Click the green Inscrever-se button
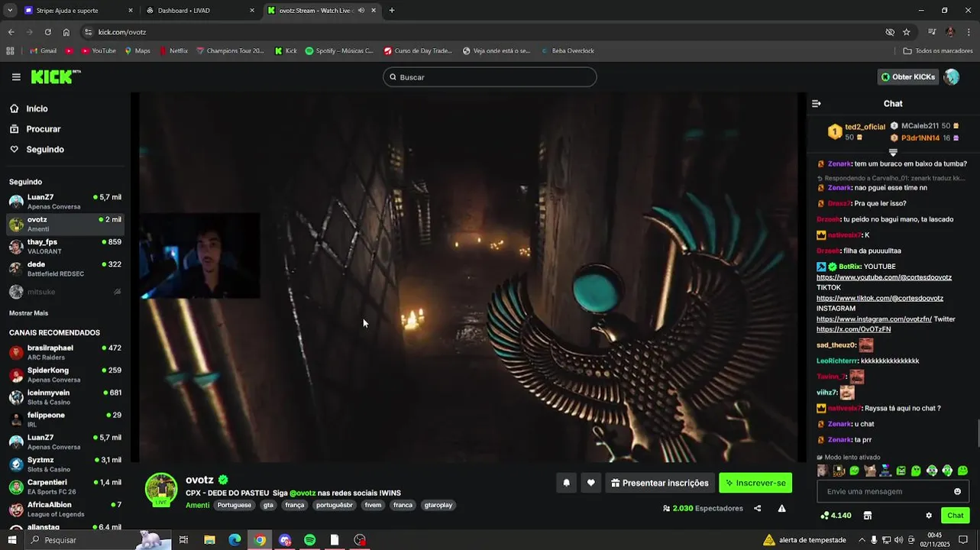 tap(755, 483)
